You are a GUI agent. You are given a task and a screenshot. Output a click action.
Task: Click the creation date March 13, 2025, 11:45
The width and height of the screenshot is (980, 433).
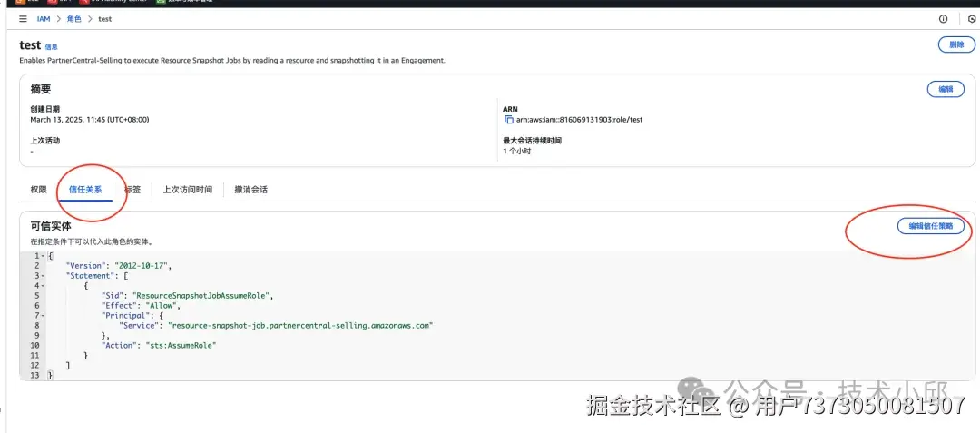(x=89, y=119)
